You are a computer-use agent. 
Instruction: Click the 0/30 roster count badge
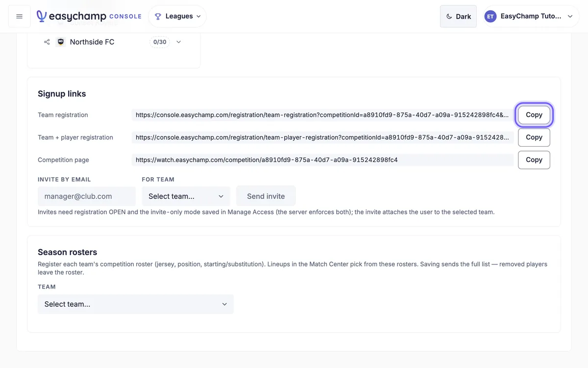(x=160, y=42)
